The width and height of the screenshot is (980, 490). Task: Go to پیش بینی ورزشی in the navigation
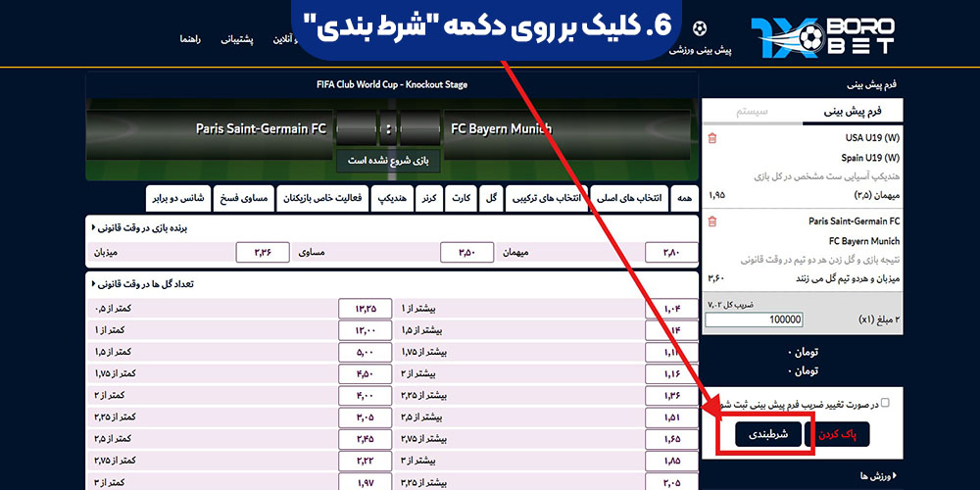700,50
